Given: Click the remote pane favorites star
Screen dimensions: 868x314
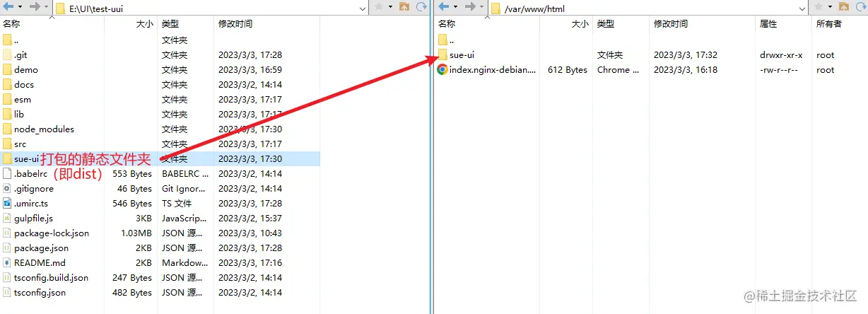Looking at the screenshot, I should click(819, 7).
